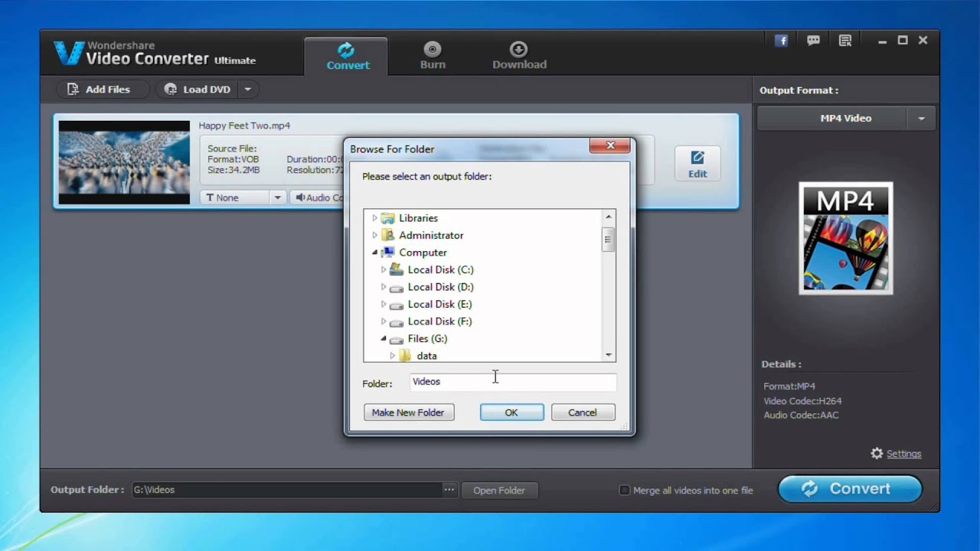This screenshot has height=551, width=980.
Task: Toggle Merge all videos into one file
Action: pos(624,490)
